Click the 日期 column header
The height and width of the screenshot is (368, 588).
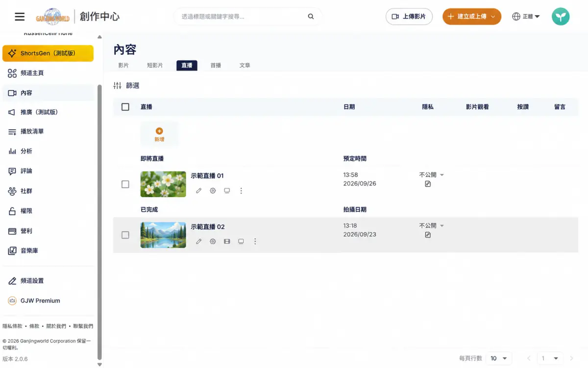349,107
